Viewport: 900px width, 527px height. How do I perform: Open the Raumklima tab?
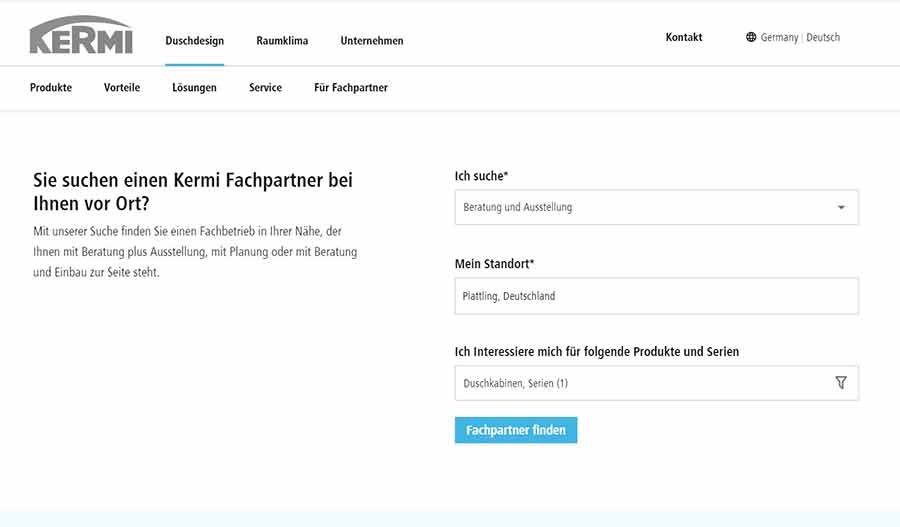pyautogui.click(x=282, y=41)
